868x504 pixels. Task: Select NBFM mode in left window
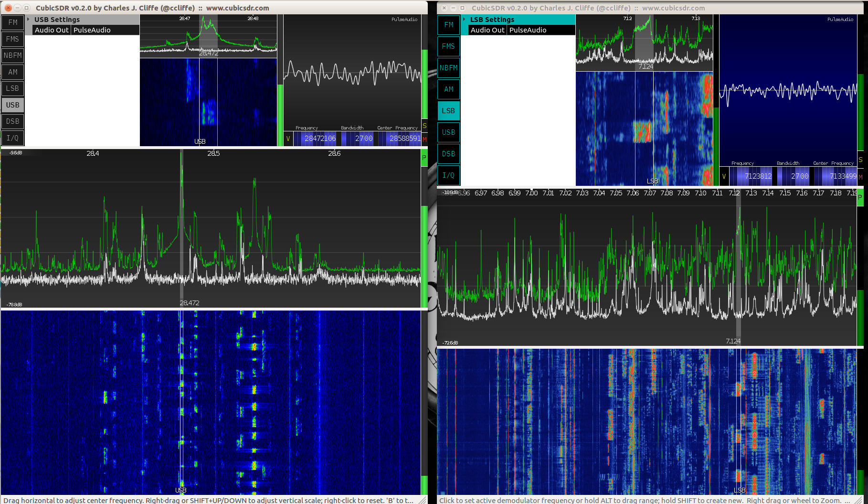click(13, 55)
